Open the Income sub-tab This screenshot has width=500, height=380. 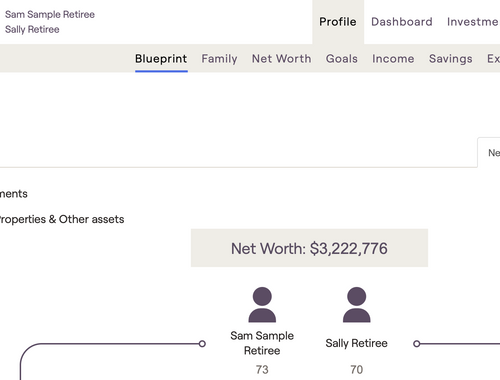coord(393,59)
